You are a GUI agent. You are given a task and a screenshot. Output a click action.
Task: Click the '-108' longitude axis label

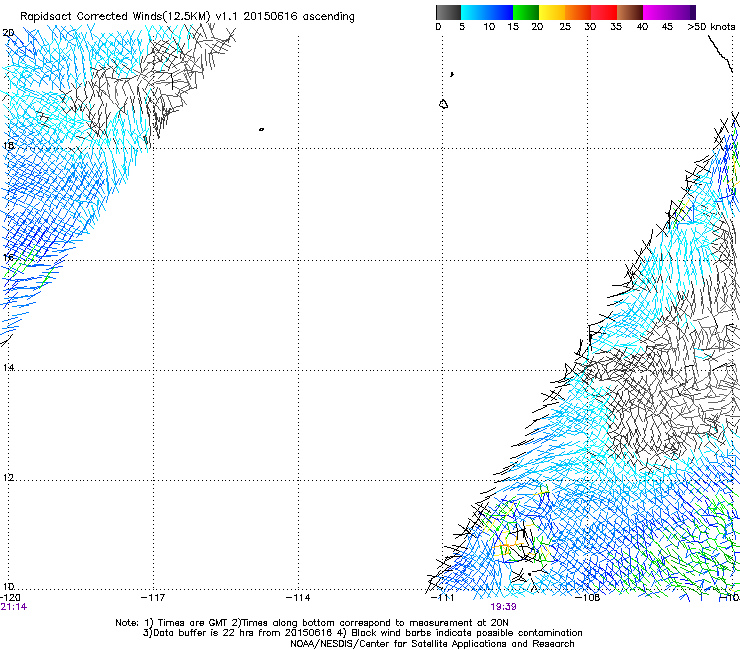[x=588, y=598]
